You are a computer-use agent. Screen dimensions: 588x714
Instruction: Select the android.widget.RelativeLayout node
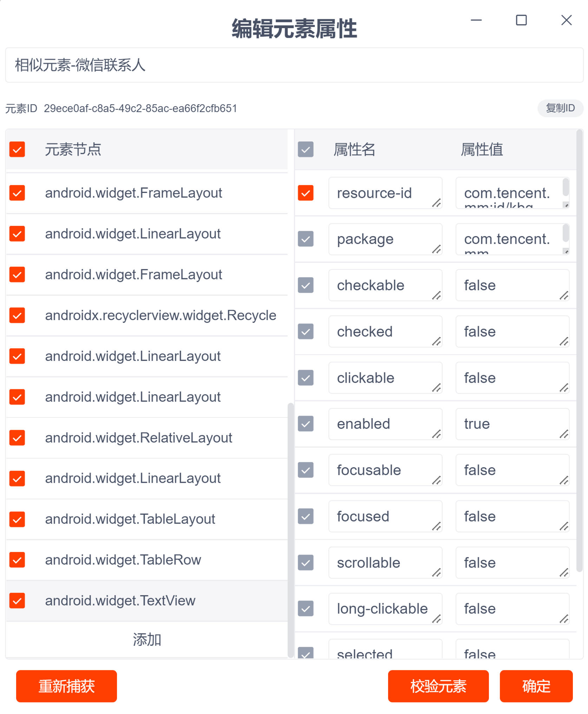click(138, 438)
